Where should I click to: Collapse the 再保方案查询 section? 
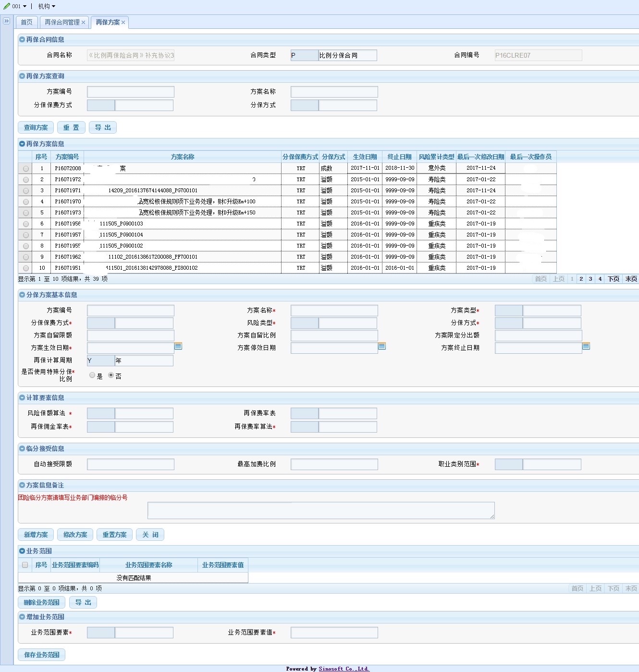tap(22, 76)
